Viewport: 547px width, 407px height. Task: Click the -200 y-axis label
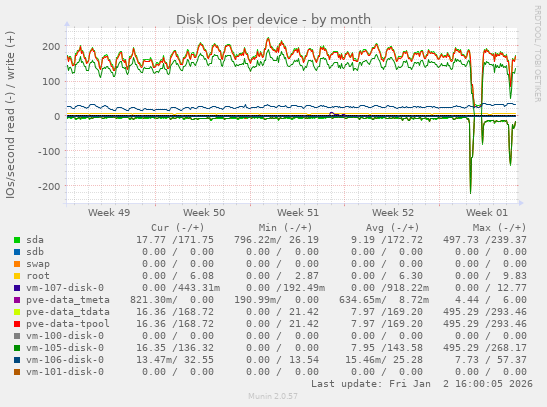(49, 187)
